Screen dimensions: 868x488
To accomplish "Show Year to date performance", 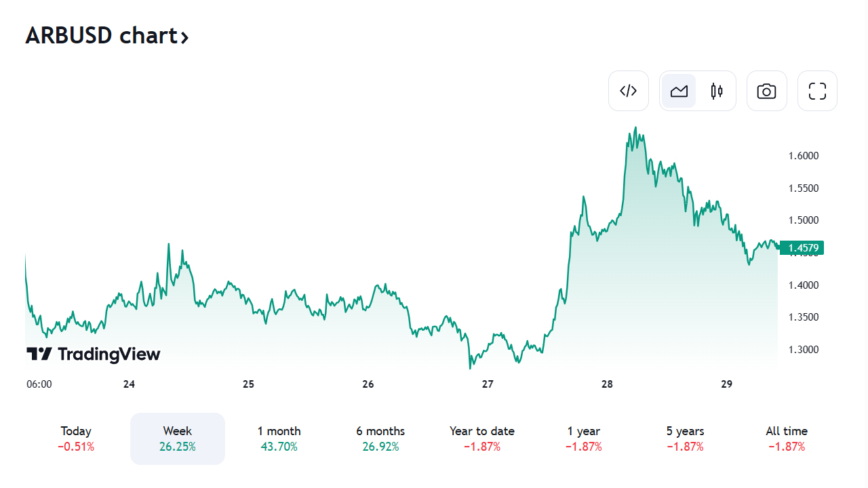I will pos(482,439).
